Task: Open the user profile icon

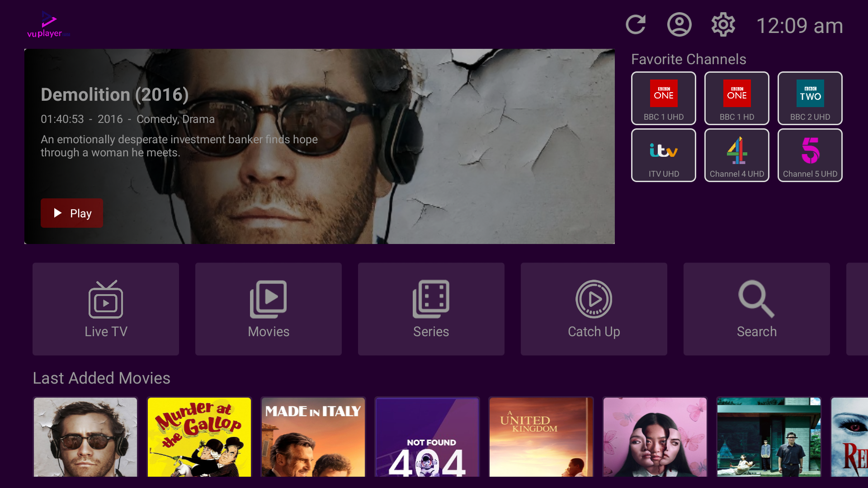Action: [679, 25]
